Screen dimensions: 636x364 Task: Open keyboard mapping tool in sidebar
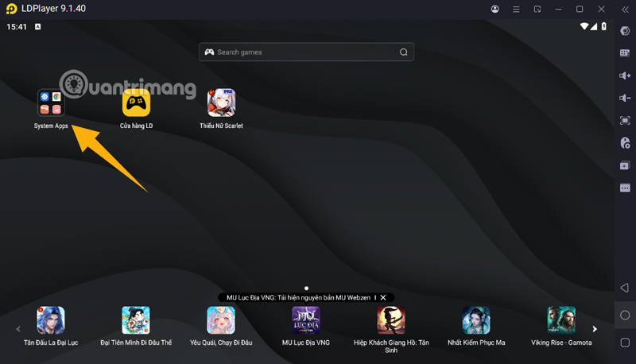(625, 53)
